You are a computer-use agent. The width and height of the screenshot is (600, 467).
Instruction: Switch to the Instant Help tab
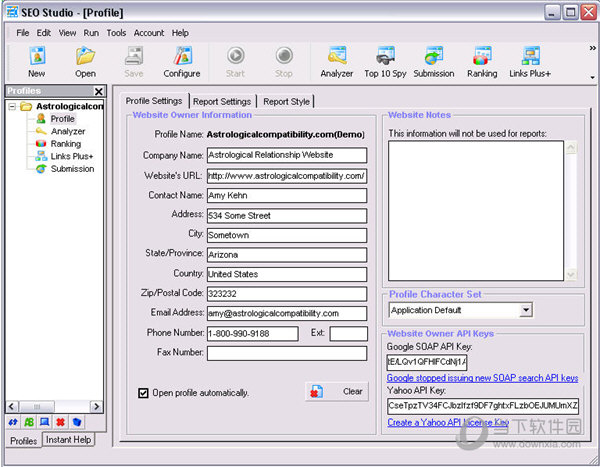(68, 440)
